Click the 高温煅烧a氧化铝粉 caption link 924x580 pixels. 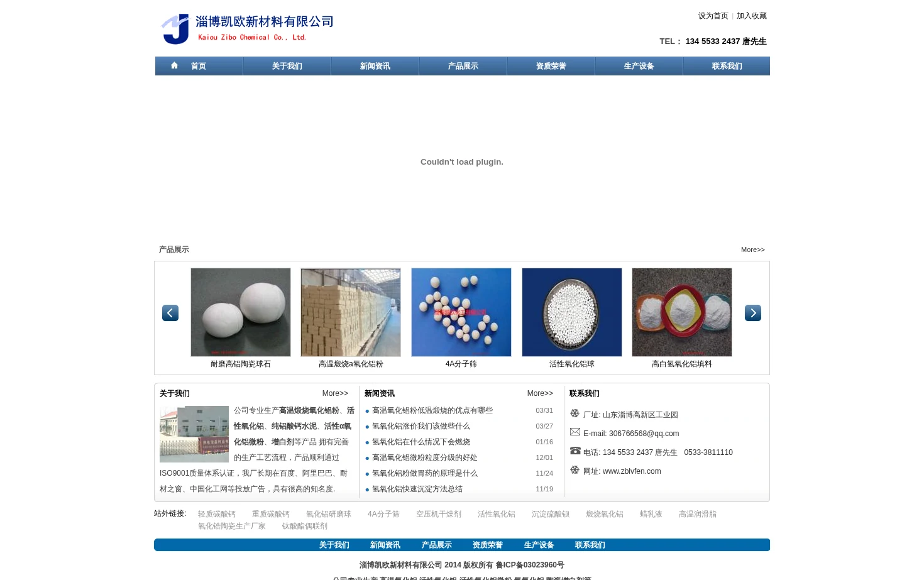(x=351, y=364)
